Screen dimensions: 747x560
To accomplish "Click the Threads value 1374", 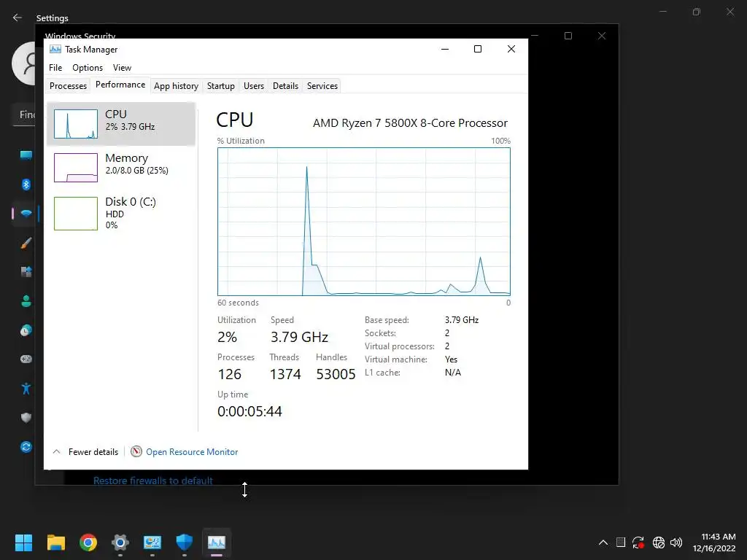I will click(285, 374).
